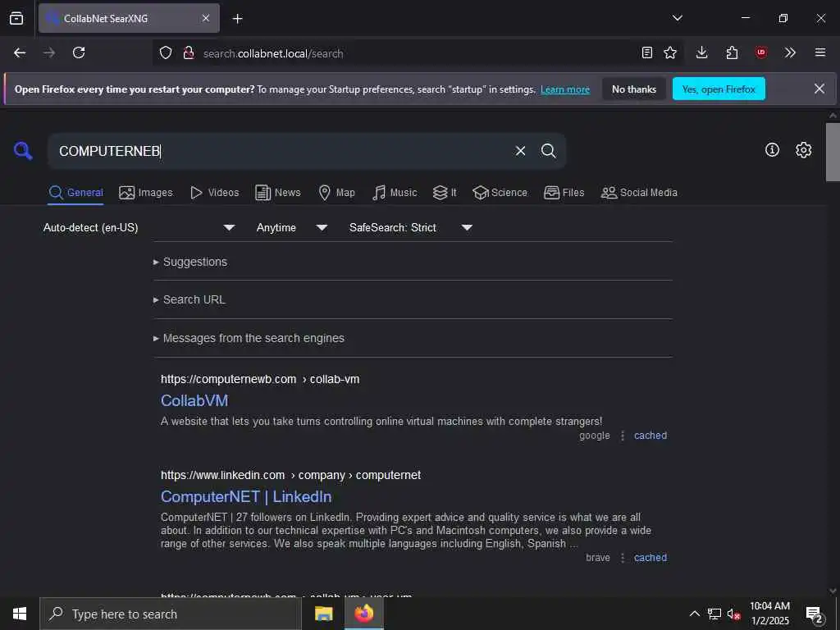Open the network status tray icon
The image size is (840, 630).
(x=714, y=614)
